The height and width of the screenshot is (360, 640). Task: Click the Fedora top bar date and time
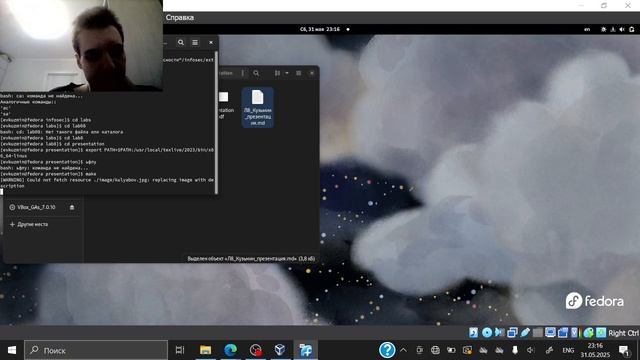[320, 29]
